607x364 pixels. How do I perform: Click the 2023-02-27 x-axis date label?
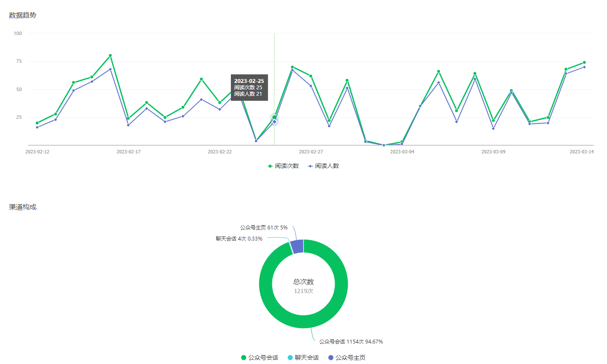(311, 152)
